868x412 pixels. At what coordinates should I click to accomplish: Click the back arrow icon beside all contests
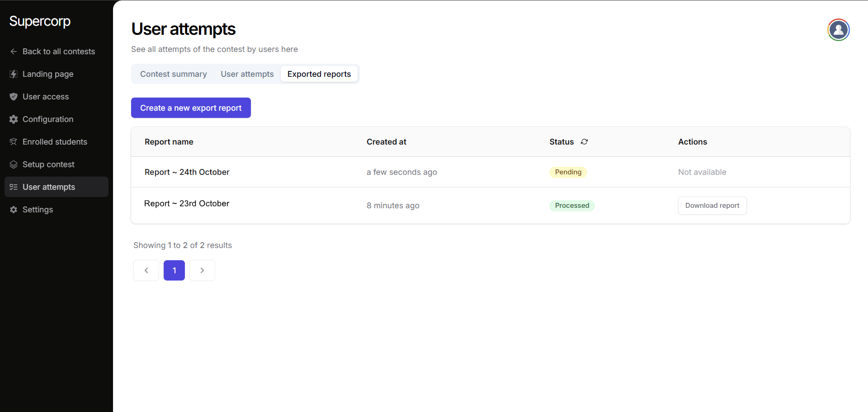pos(14,51)
